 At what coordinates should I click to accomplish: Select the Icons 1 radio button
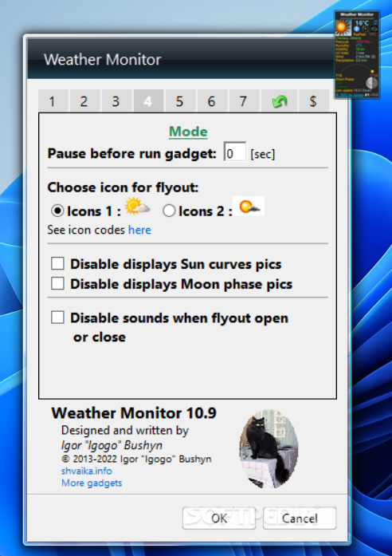click(x=57, y=211)
